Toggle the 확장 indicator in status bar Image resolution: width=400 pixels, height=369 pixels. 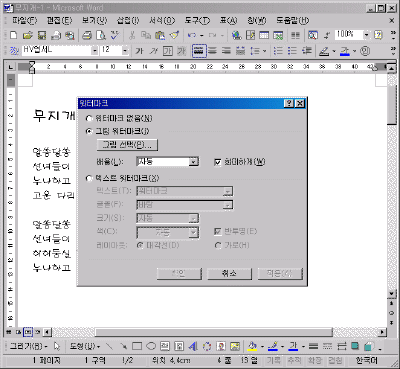click(x=315, y=361)
